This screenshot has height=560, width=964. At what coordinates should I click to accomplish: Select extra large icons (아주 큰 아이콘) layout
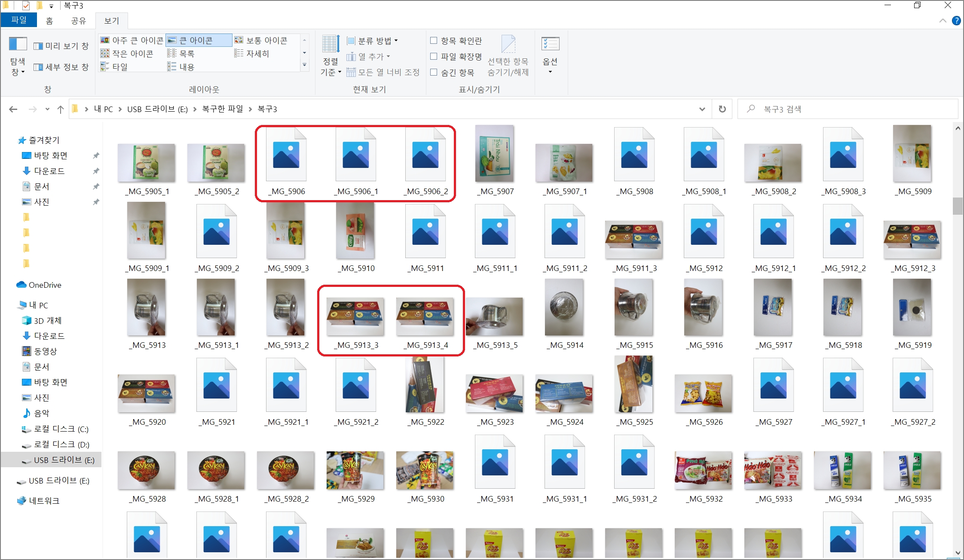[132, 40]
